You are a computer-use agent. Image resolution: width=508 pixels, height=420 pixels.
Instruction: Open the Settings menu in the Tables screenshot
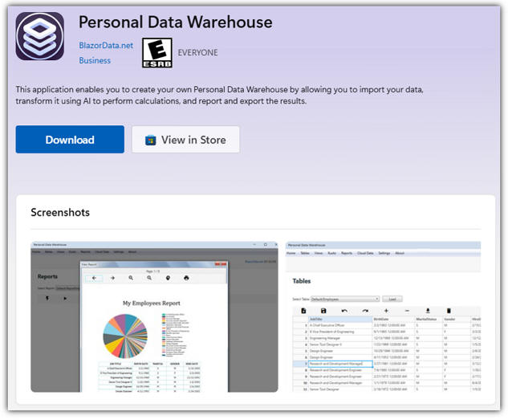(384, 253)
